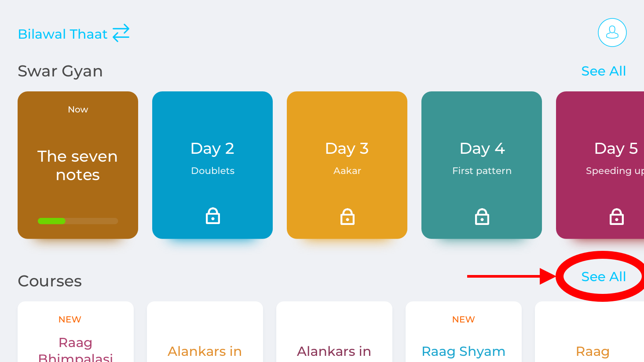Screen dimensions: 644x362
Task: Tap the swap arrows beside Bilawal Thaat
Action: click(x=121, y=33)
